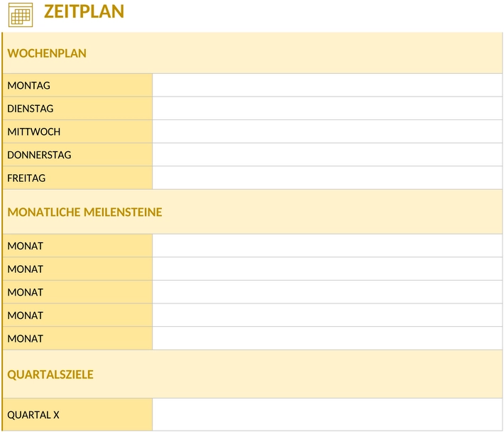Select the DONNERSTAG label cell

[77, 155]
